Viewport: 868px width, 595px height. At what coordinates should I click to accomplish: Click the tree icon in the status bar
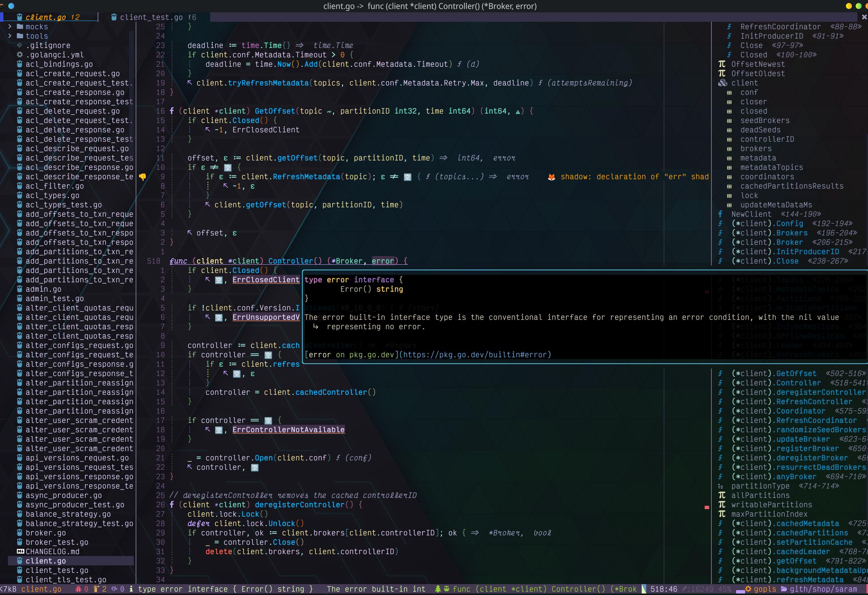[438, 589]
